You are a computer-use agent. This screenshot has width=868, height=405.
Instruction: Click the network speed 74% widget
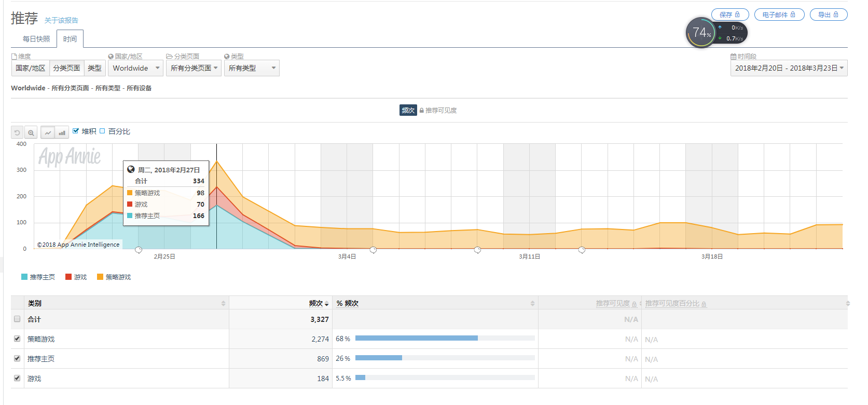point(701,33)
